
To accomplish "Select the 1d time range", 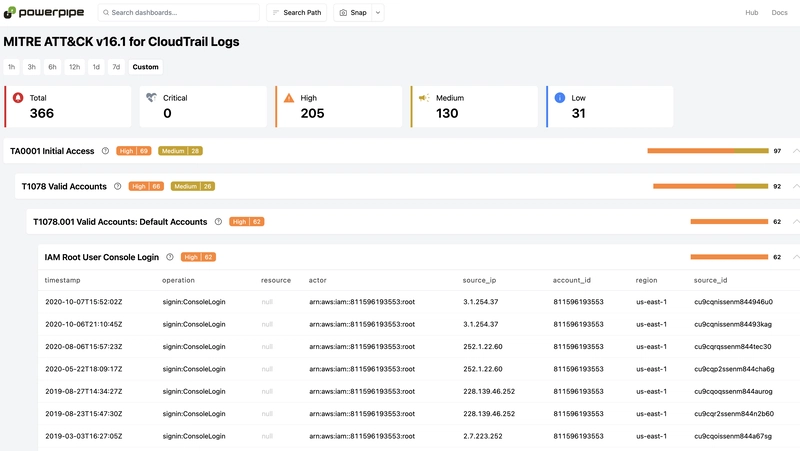I will pos(96,67).
